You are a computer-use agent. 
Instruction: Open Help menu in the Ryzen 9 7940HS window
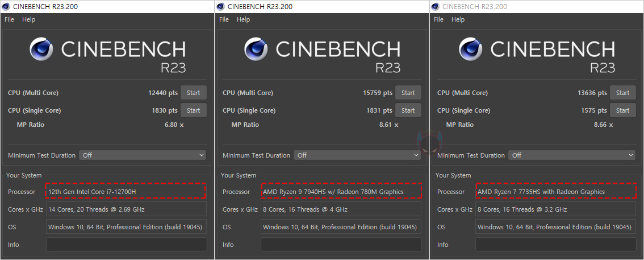pyautogui.click(x=243, y=19)
